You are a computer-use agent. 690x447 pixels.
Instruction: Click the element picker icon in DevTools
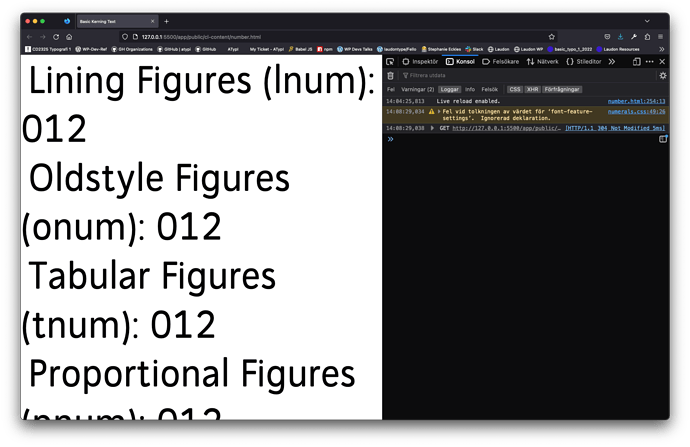click(x=390, y=62)
